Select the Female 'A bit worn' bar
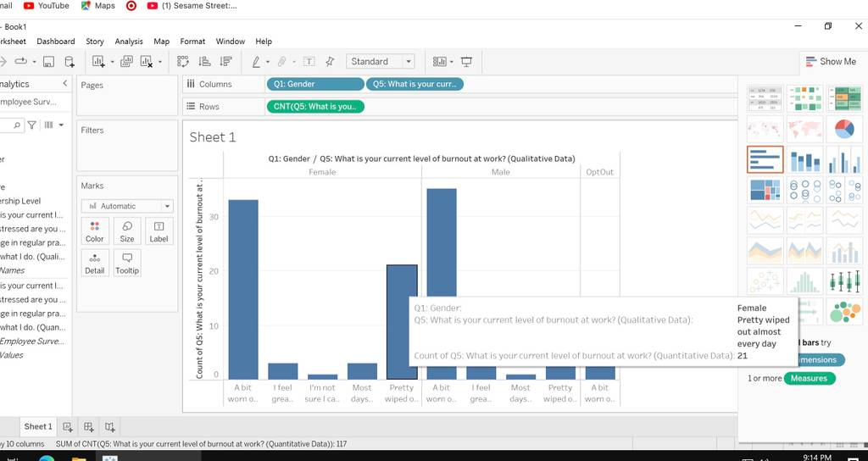 point(243,290)
